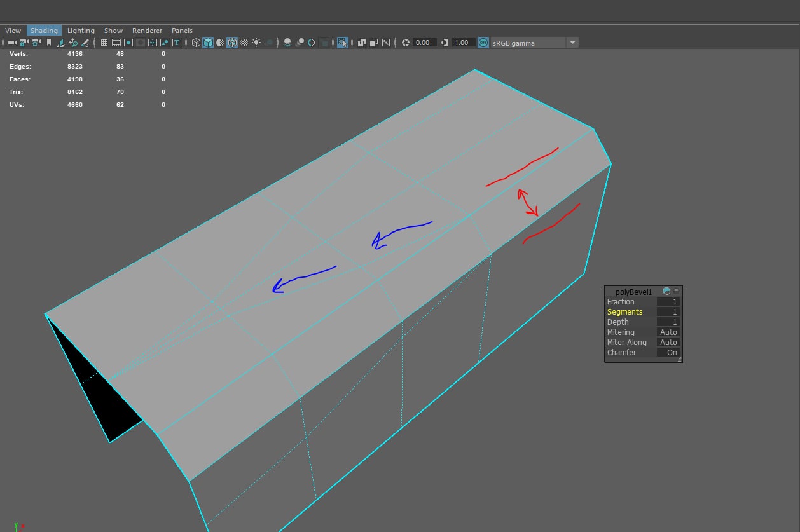This screenshot has width=800, height=532.
Task: Switch to wireframe display cube icon
Action: pos(196,43)
